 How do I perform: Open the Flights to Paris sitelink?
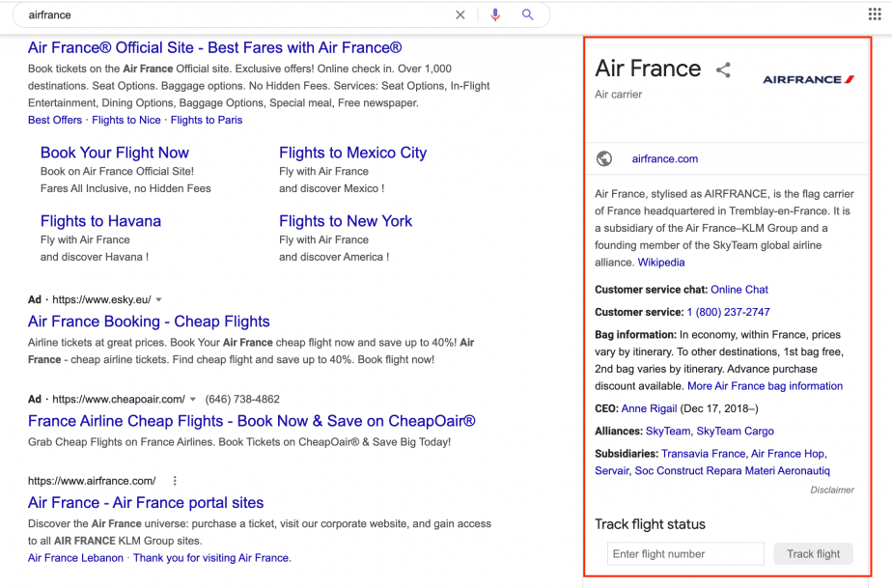click(207, 120)
